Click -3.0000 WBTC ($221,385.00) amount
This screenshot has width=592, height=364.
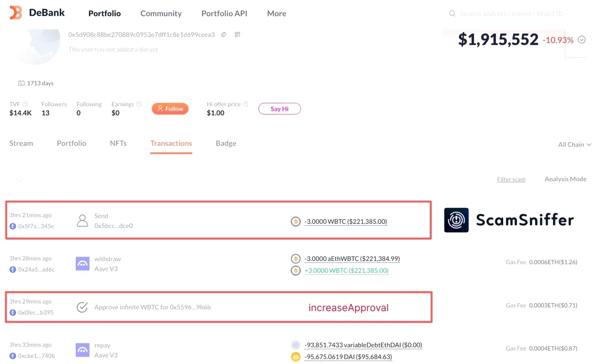pos(346,222)
